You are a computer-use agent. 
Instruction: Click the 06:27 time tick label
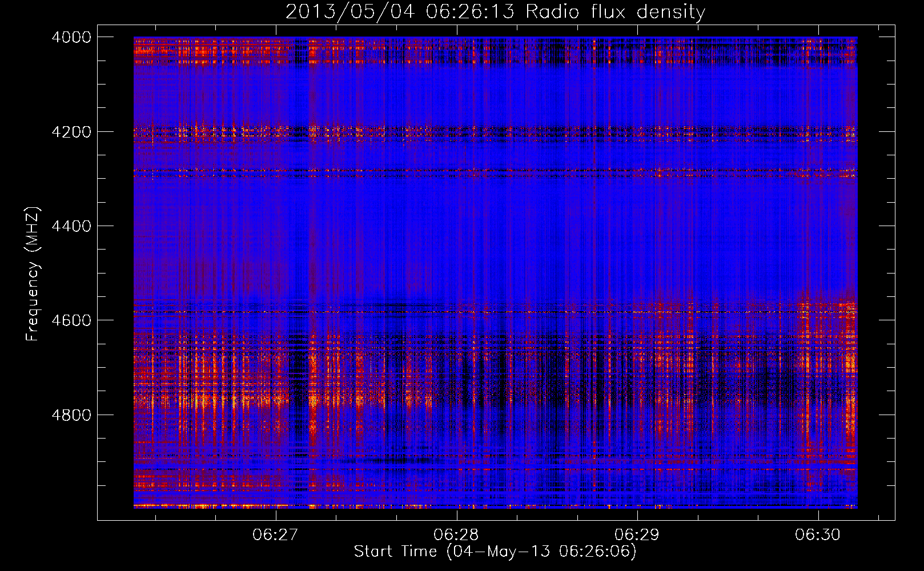(275, 534)
